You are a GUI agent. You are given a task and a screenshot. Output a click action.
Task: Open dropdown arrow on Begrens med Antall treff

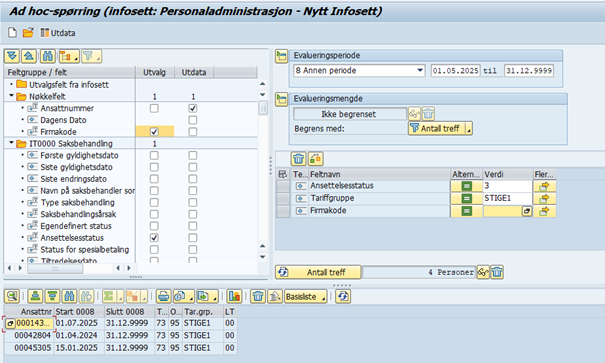pyautogui.click(x=469, y=128)
